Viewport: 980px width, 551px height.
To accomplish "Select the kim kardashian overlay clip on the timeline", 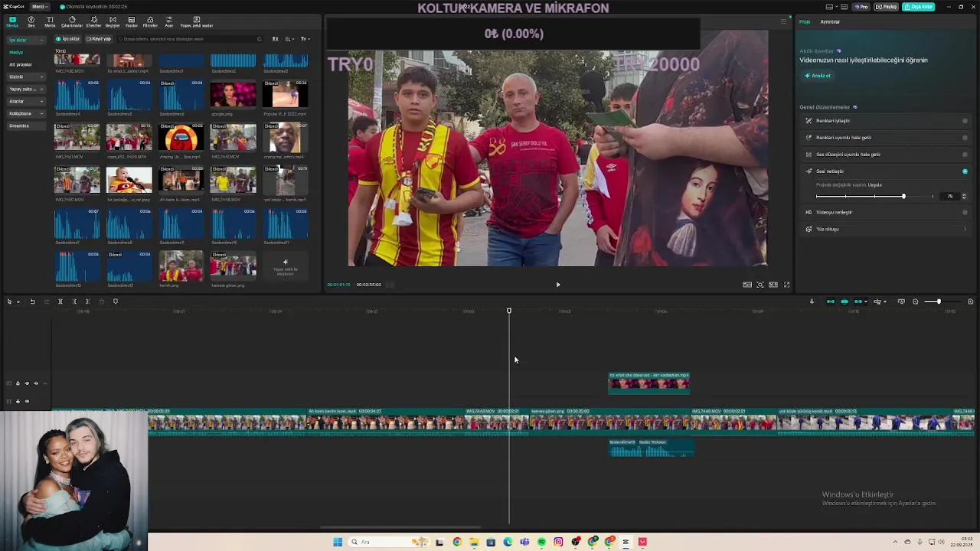I will click(648, 383).
